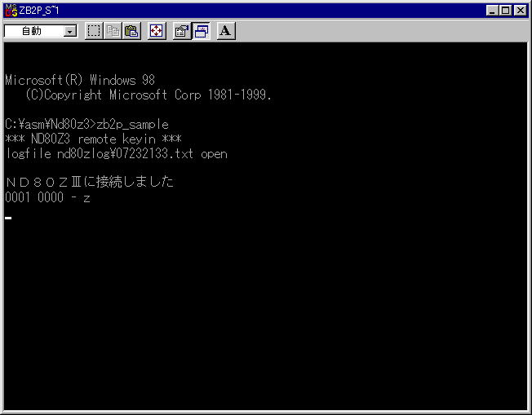Minimize the ZB2P_S~1 window
The width and height of the screenshot is (532, 415).
coord(492,11)
